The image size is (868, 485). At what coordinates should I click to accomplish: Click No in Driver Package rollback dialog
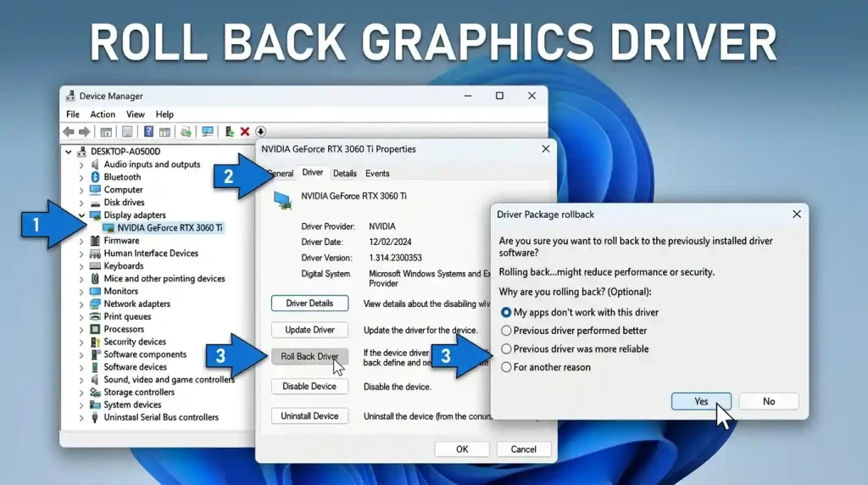[769, 401]
